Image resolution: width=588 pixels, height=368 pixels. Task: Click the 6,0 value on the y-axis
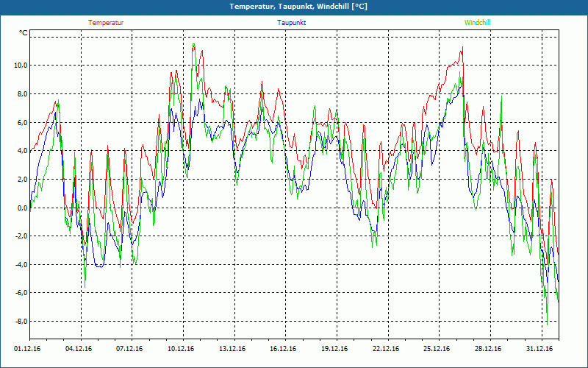point(23,122)
